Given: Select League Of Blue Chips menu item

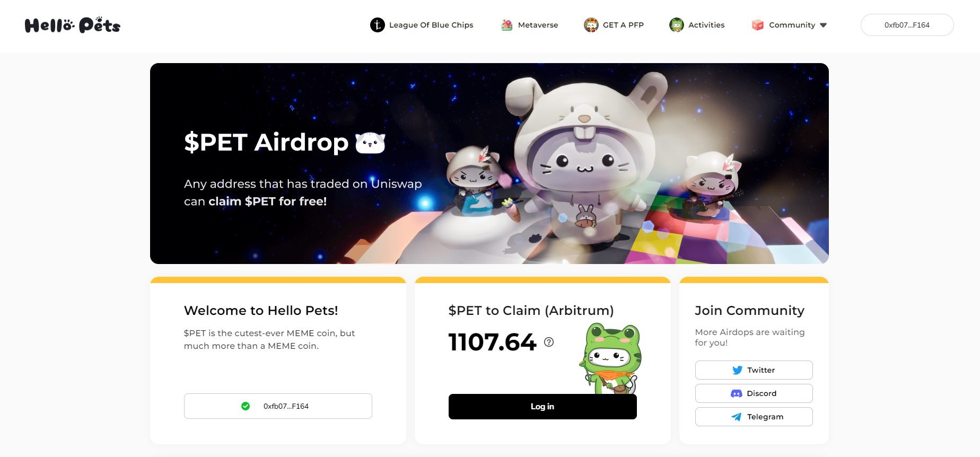Looking at the screenshot, I should [422, 25].
